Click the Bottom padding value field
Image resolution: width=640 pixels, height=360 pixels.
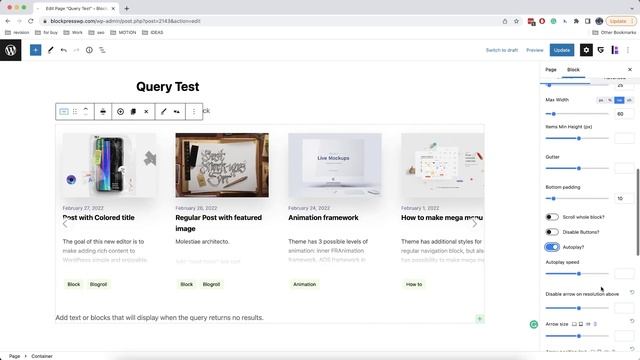click(624, 198)
